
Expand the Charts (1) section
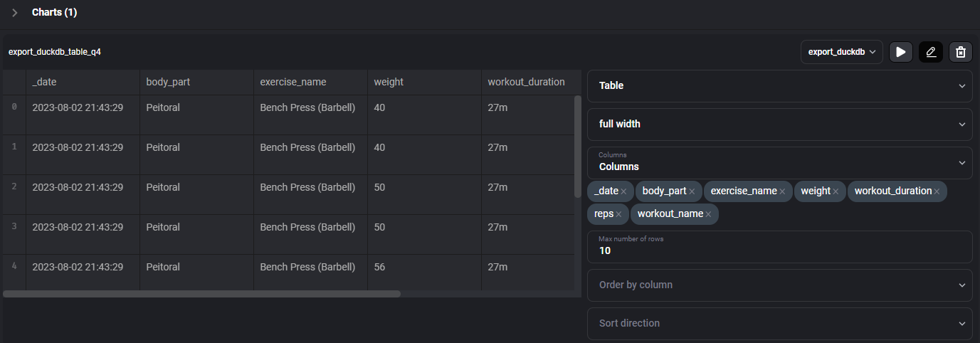click(15, 13)
